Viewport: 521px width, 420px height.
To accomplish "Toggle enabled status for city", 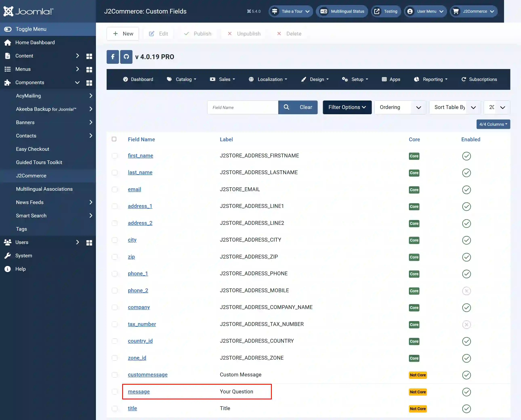I will 466,240.
